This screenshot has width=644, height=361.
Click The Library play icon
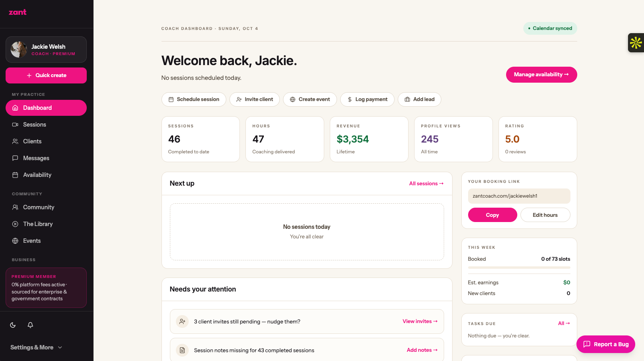15,224
